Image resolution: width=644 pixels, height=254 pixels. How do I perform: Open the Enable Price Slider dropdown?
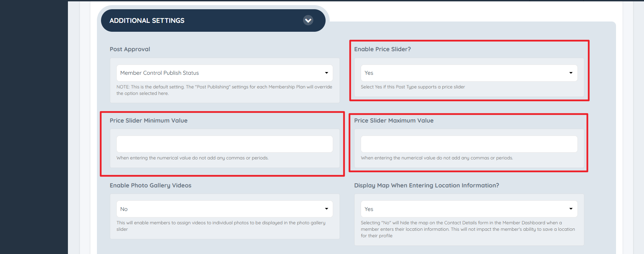(x=469, y=73)
